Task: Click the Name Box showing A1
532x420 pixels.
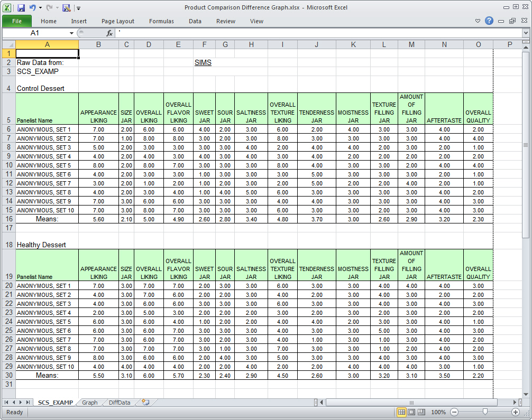Action: (x=34, y=33)
